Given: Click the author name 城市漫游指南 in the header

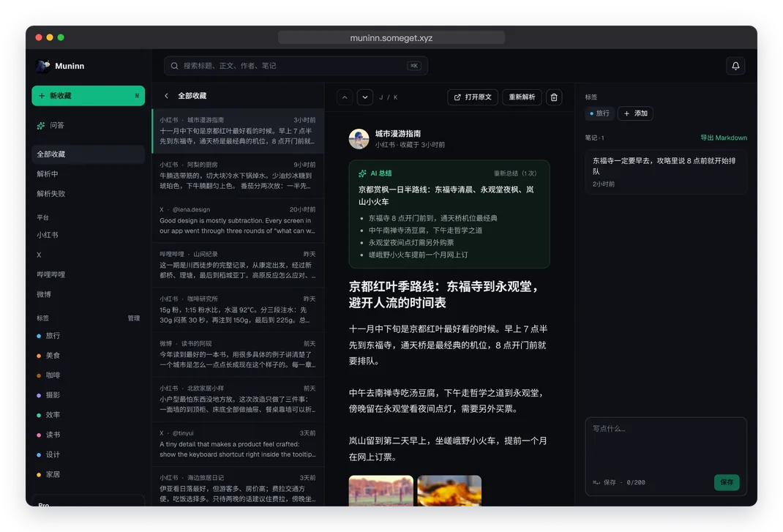Looking at the screenshot, I should [398, 134].
